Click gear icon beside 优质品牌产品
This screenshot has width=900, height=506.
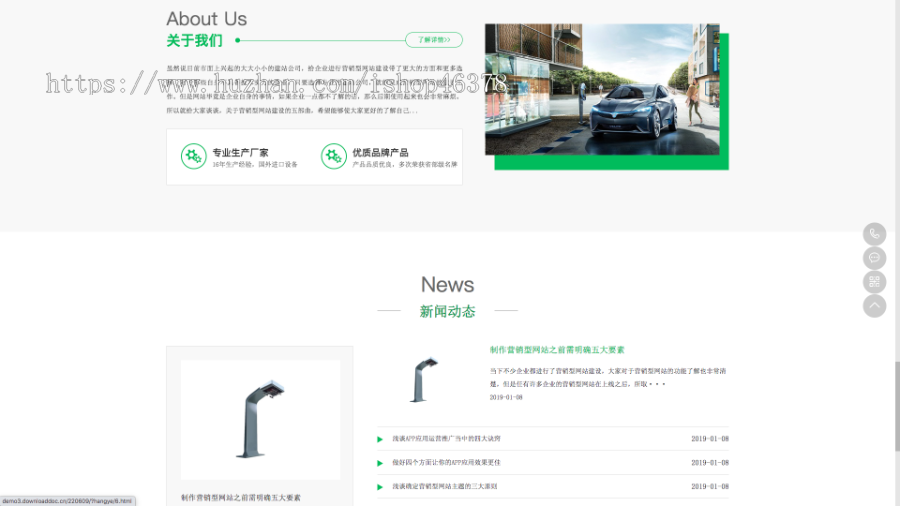pos(333,156)
